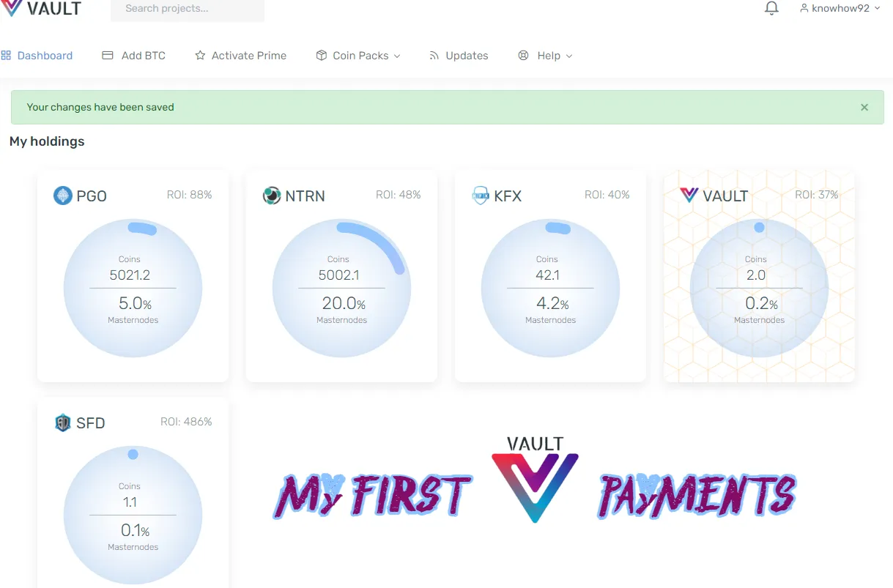Click the 20.0% masternodes value

click(344, 303)
